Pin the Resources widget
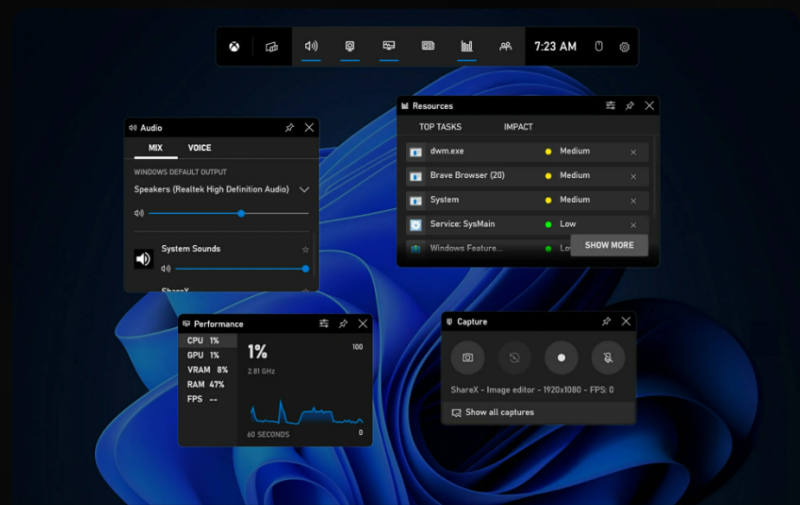This screenshot has height=505, width=800. tap(630, 106)
